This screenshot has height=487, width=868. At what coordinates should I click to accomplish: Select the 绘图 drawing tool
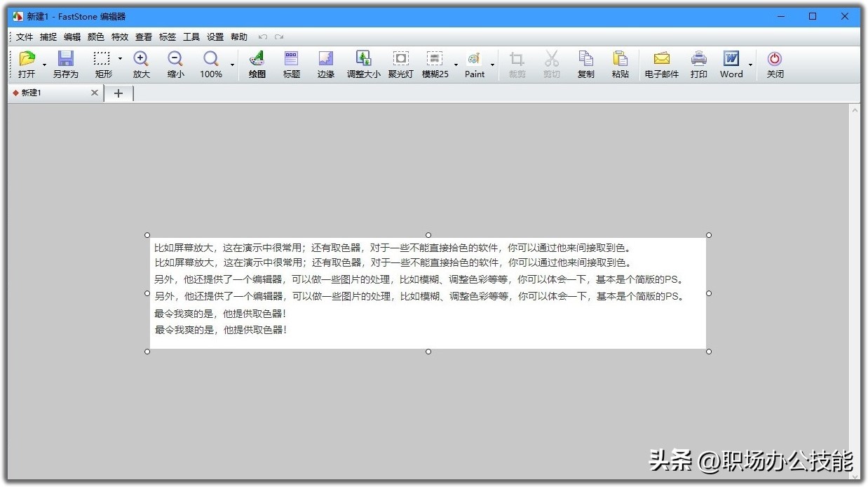pos(256,63)
